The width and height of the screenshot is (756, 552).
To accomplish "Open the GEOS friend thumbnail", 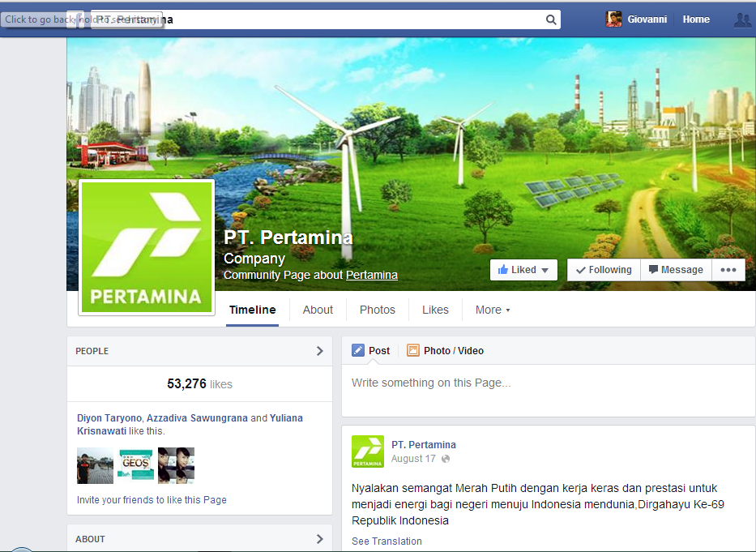I will tap(135, 465).
